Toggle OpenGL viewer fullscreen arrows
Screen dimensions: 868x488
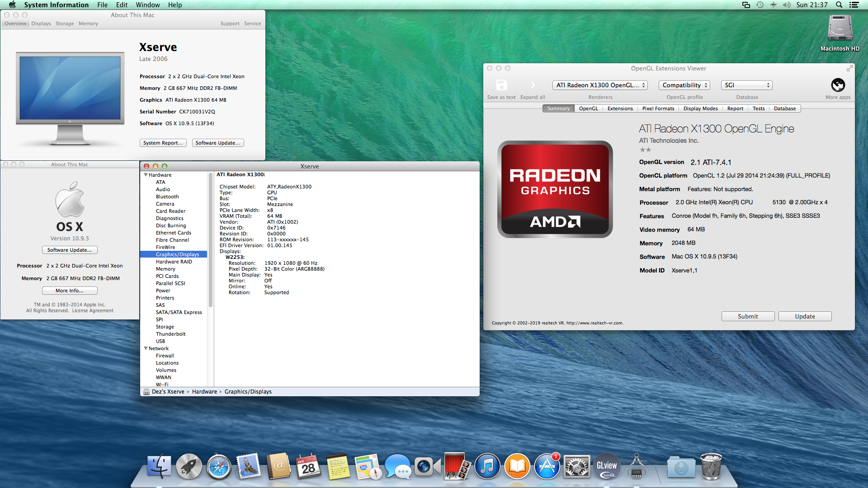pyautogui.click(x=849, y=68)
